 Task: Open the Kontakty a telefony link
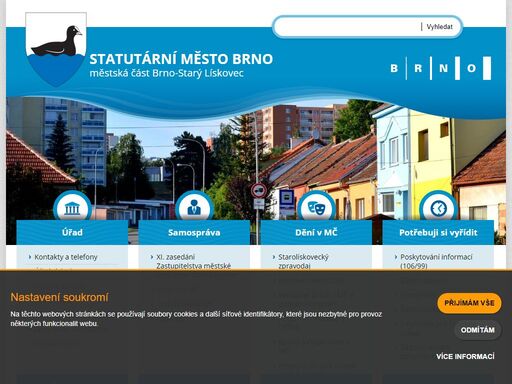pyautogui.click(x=66, y=257)
